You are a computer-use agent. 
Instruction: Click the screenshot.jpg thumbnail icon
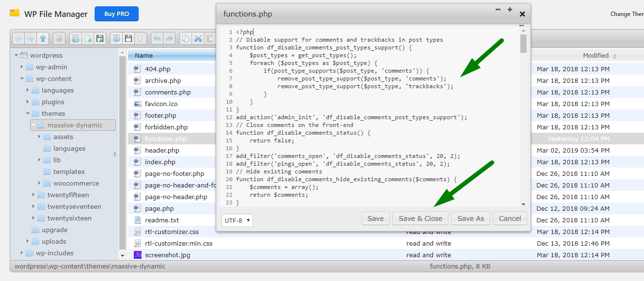click(x=137, y=255)
